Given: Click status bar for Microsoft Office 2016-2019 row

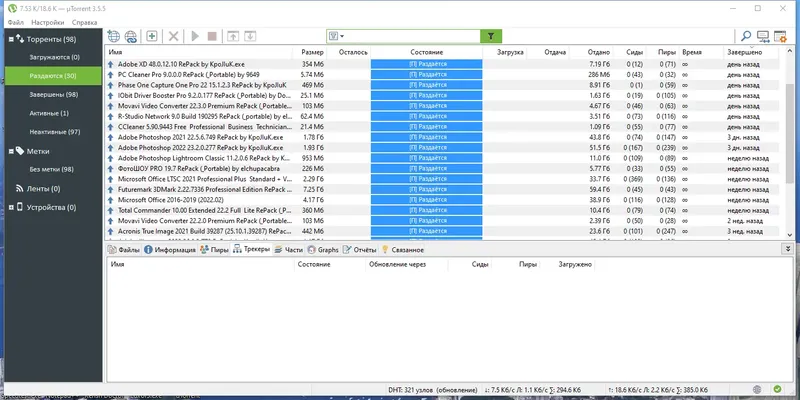Looking at the screenshot, I should 427,200.
